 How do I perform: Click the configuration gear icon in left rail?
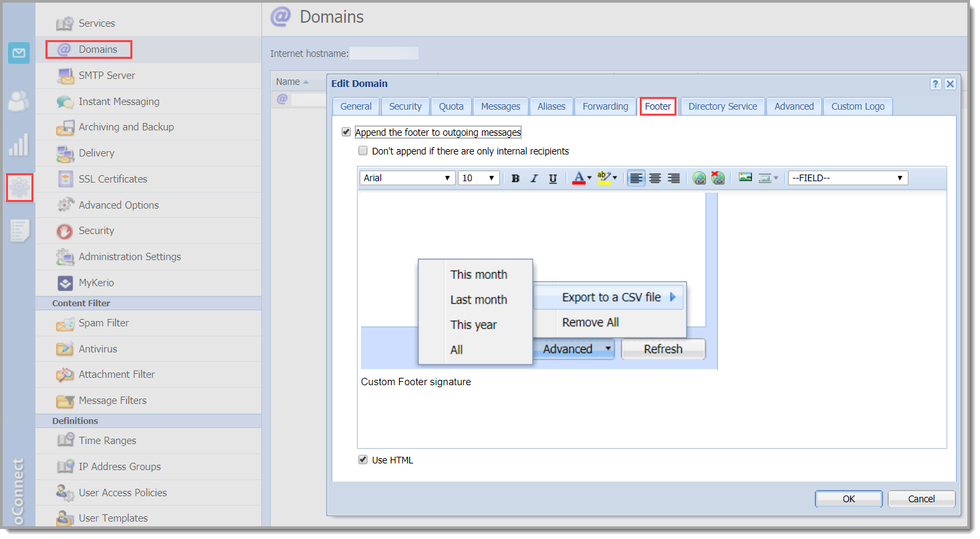click(x=19, y=188)
